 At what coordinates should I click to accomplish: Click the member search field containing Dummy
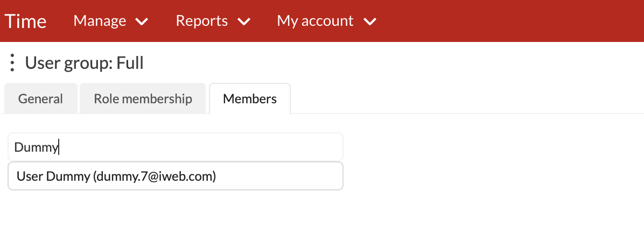click(x=176, y=147)
